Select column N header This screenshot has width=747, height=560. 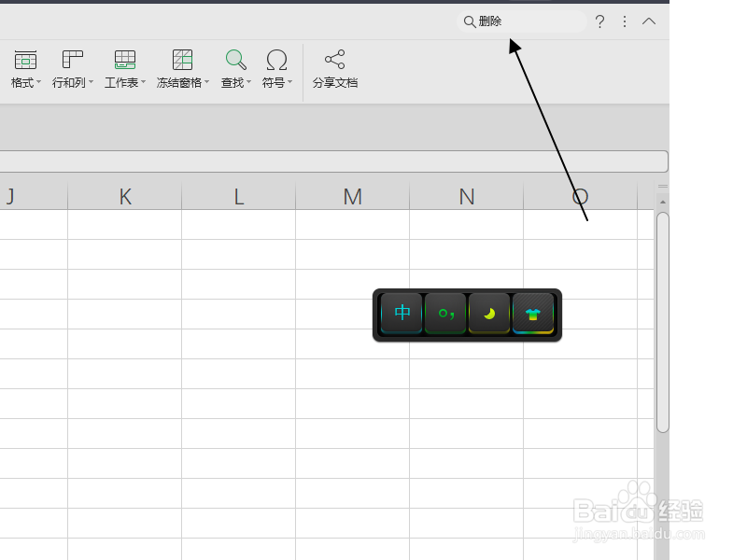(x=466, y=196)
